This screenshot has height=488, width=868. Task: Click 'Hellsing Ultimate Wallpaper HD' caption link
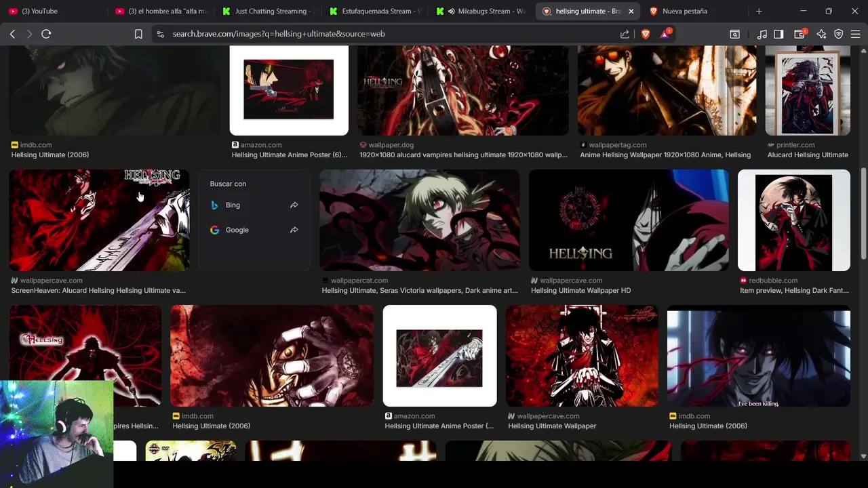click(x=580, y=290)
